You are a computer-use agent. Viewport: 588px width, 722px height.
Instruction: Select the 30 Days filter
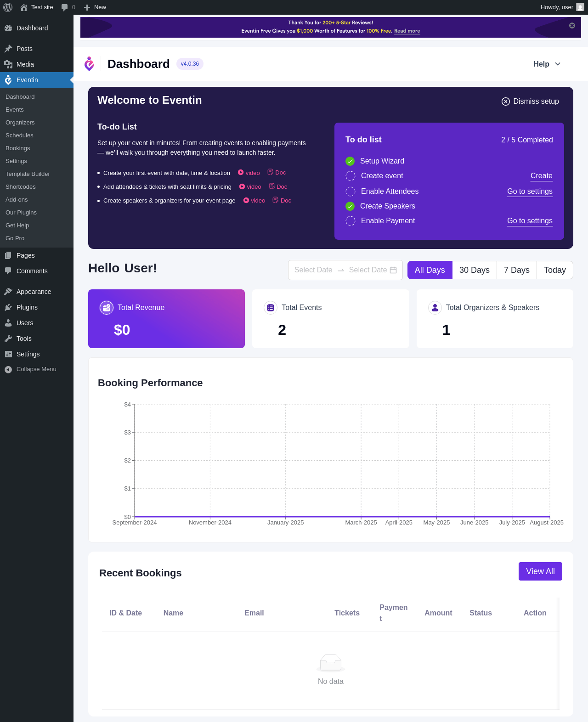[475, 270]
